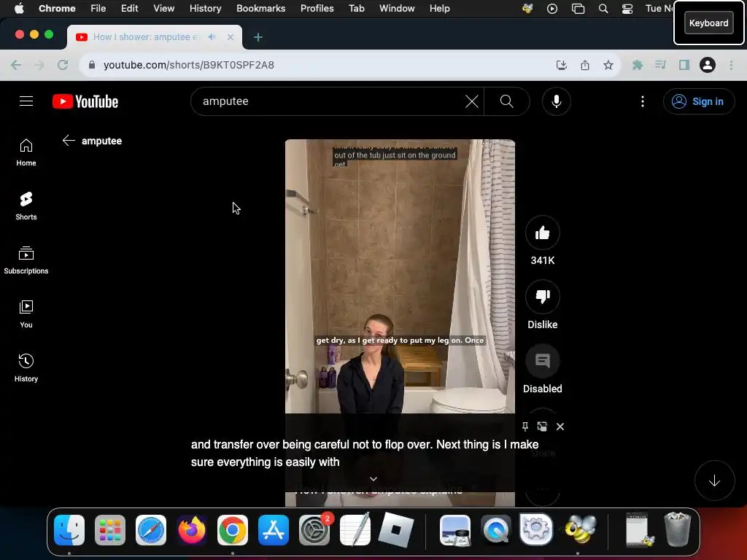The height and width of the screenshot is (560, 747).
Task: Open the YouTube guide hamburger menu
Action: pos(26,101)
